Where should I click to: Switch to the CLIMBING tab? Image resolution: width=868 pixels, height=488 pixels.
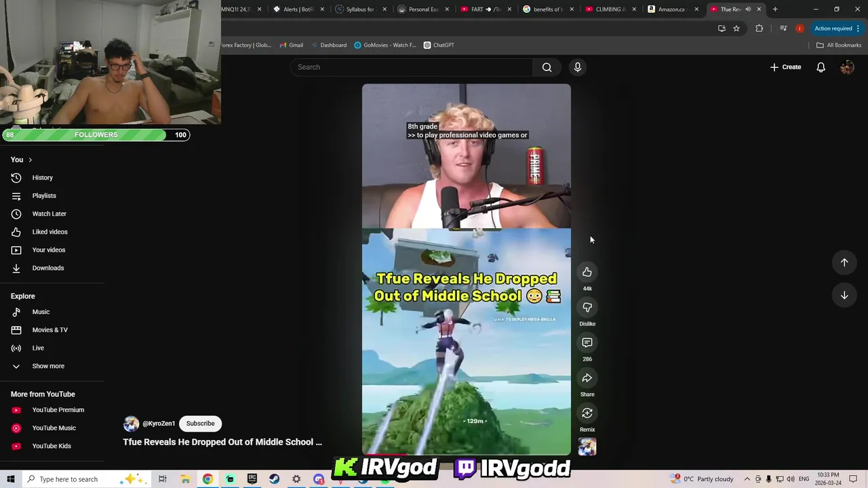pyautogui.click(x=610, y=9)
